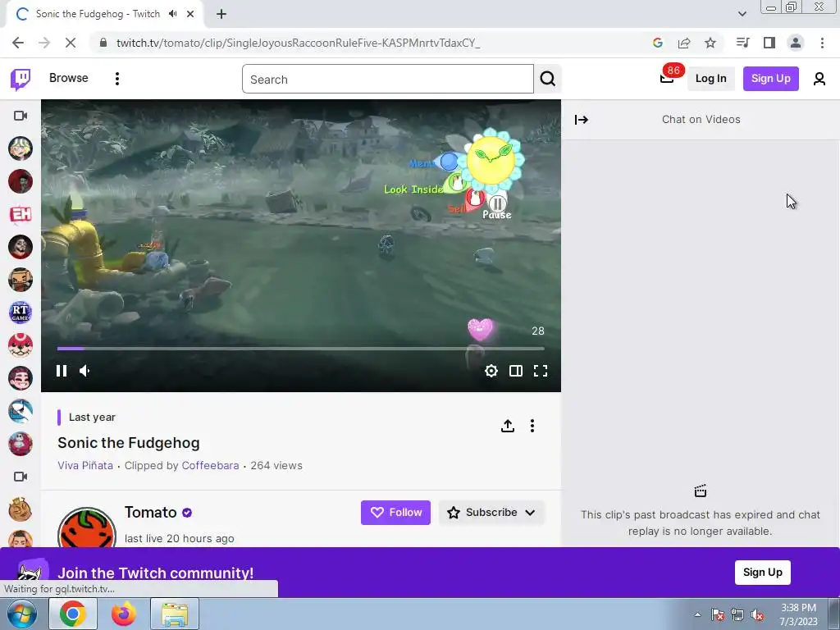Click the Log In button

(x=710, y=79)
